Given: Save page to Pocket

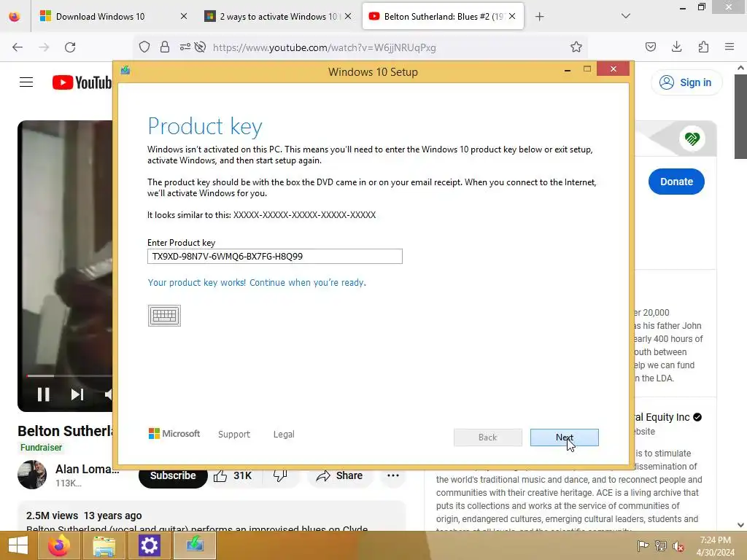Looking at the screenshot, I should [x=650, y=47].
